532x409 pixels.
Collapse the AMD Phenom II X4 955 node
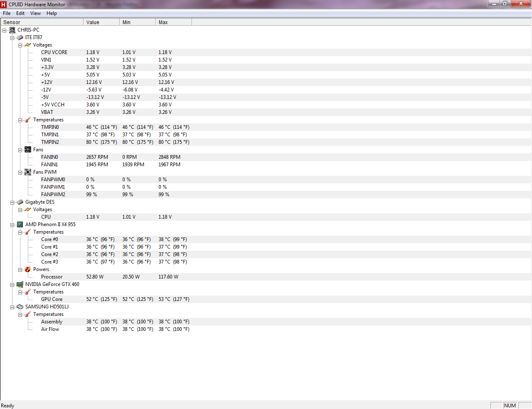click(12, 225)
